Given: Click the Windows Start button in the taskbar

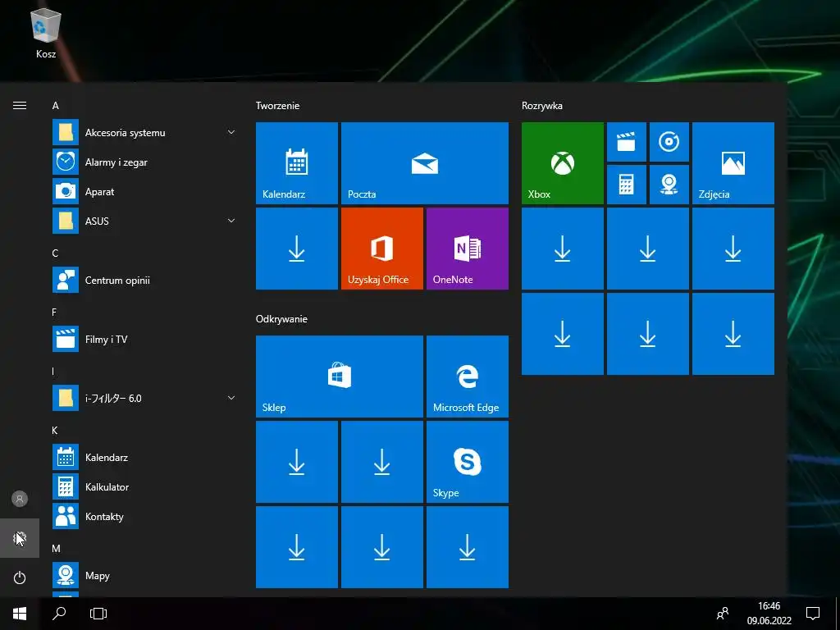Looking at the screenshot, I should point(20,614).
